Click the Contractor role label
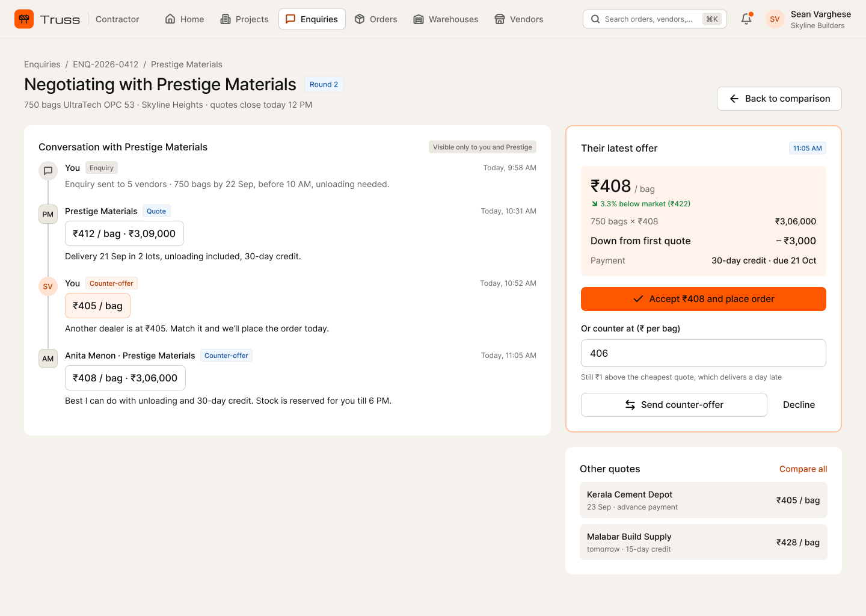Viewport: 866px width, 616px height. tap(117, 19)
